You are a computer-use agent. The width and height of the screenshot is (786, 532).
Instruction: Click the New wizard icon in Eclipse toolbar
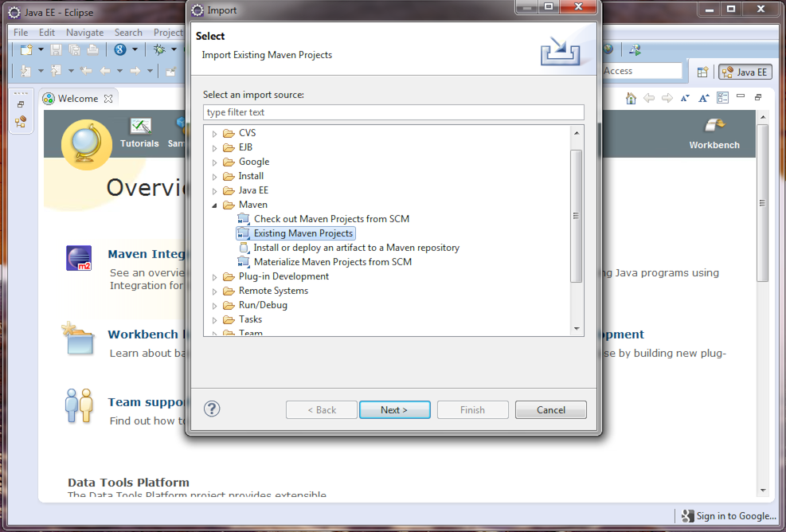pyautogui.click(x=26, y=49)
